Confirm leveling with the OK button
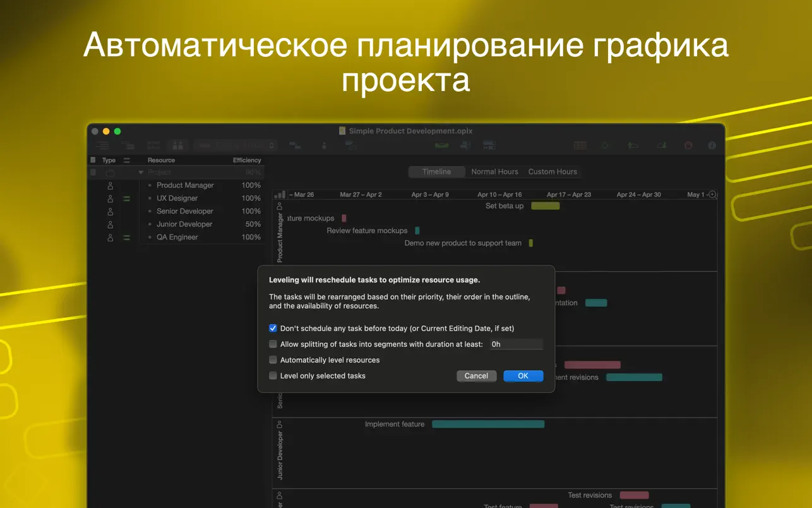Image resolution: width=812 pixels, height=508 pixels. (523, 376)
